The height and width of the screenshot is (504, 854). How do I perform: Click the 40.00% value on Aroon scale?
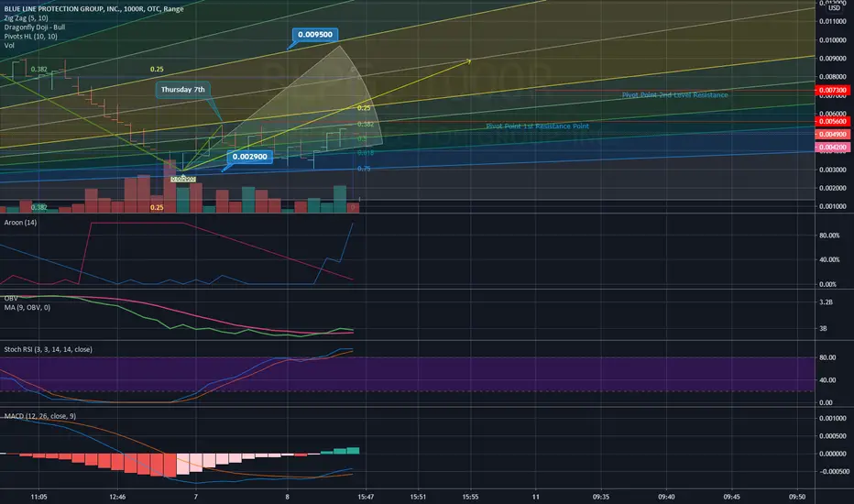829,259
